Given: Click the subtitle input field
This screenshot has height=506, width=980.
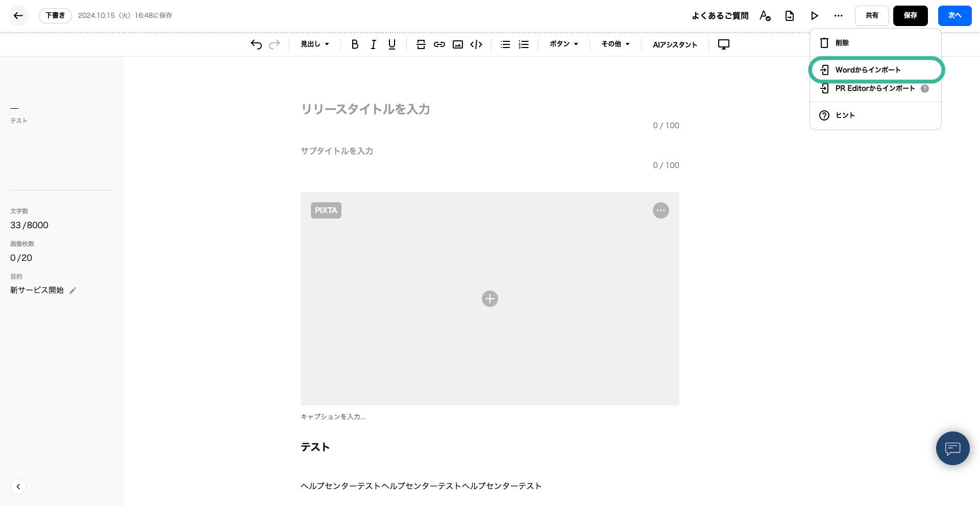Looking at the screenshot, I should [x=490, y=151].
